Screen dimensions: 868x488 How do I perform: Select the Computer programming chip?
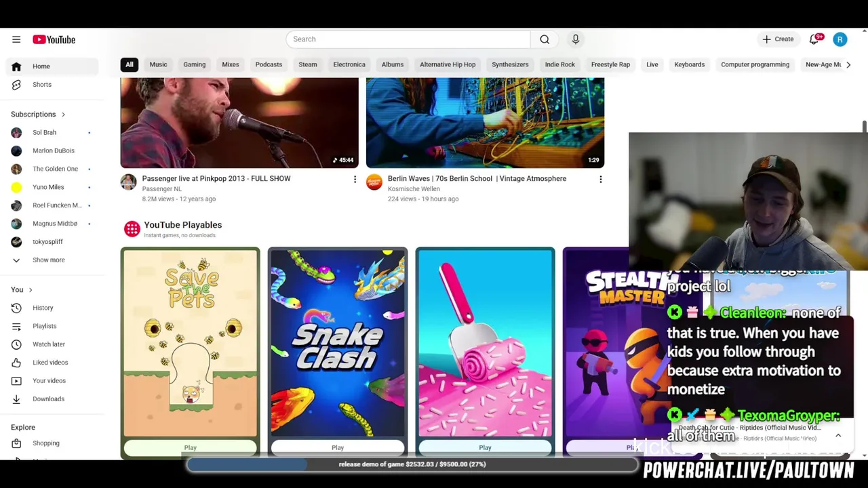tap(755, 64)
